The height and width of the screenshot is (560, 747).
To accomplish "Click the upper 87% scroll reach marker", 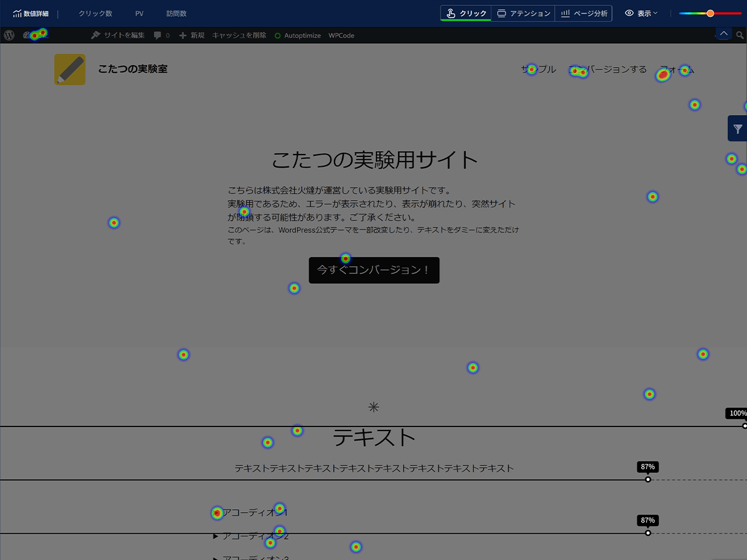I will click(x=648, y=467).
